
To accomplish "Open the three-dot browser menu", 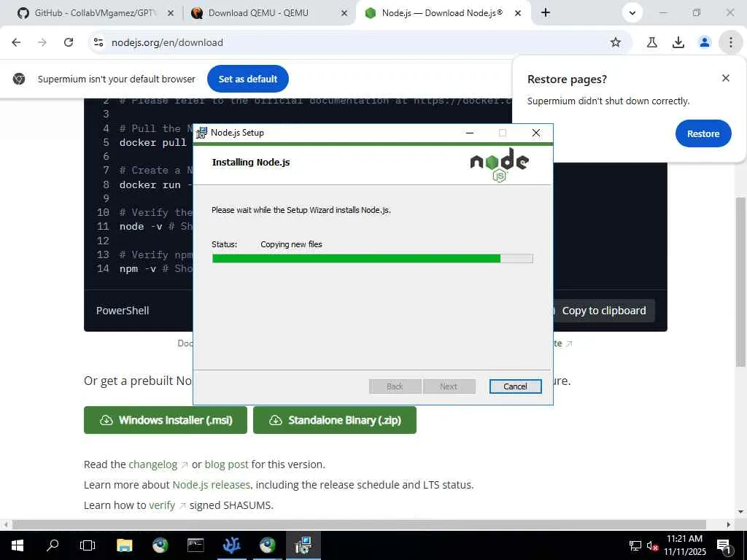I will tap(730, 42).
